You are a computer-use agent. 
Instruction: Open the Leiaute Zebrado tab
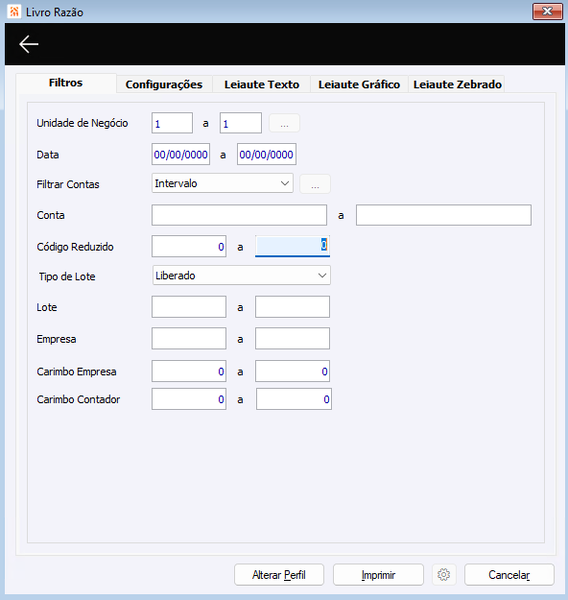point(457,84)
